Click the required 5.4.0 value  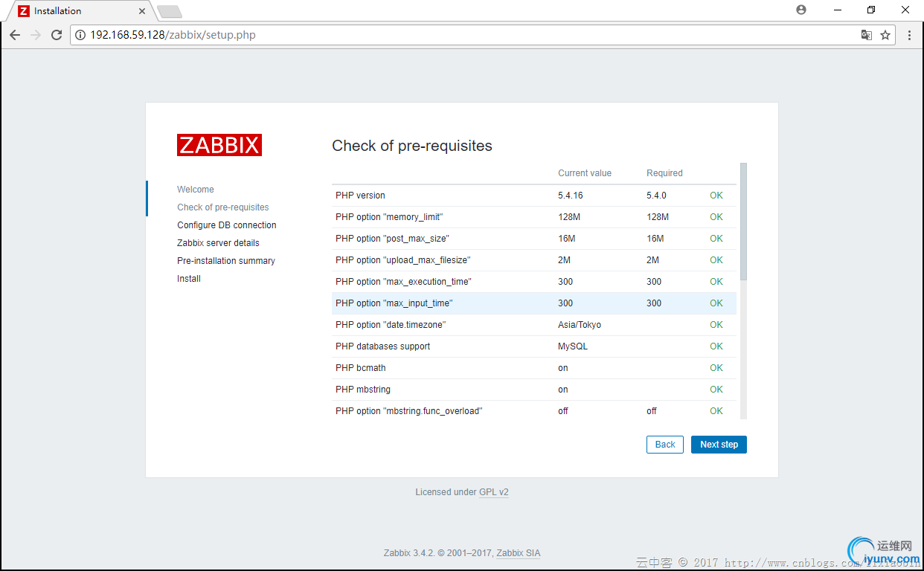[656, 196]
